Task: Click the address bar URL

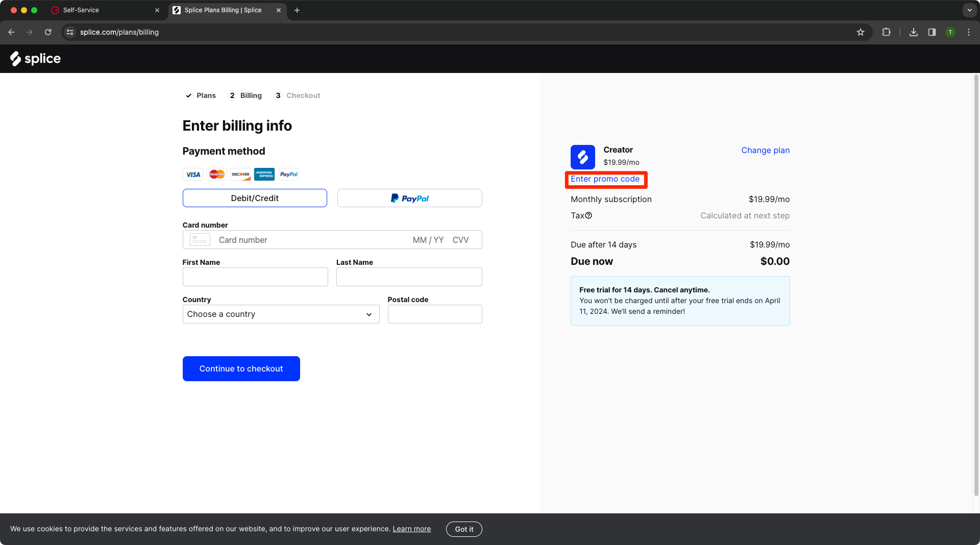Action: [119, 32]
